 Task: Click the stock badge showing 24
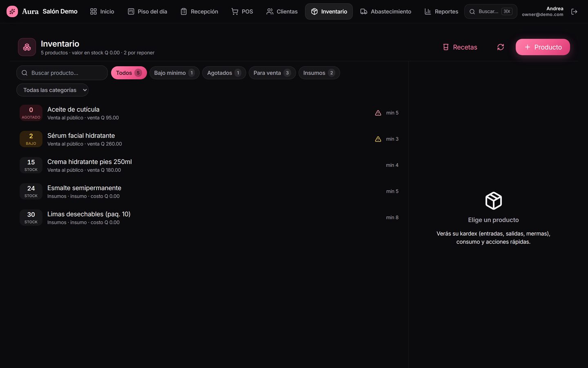tap(31, 191)
